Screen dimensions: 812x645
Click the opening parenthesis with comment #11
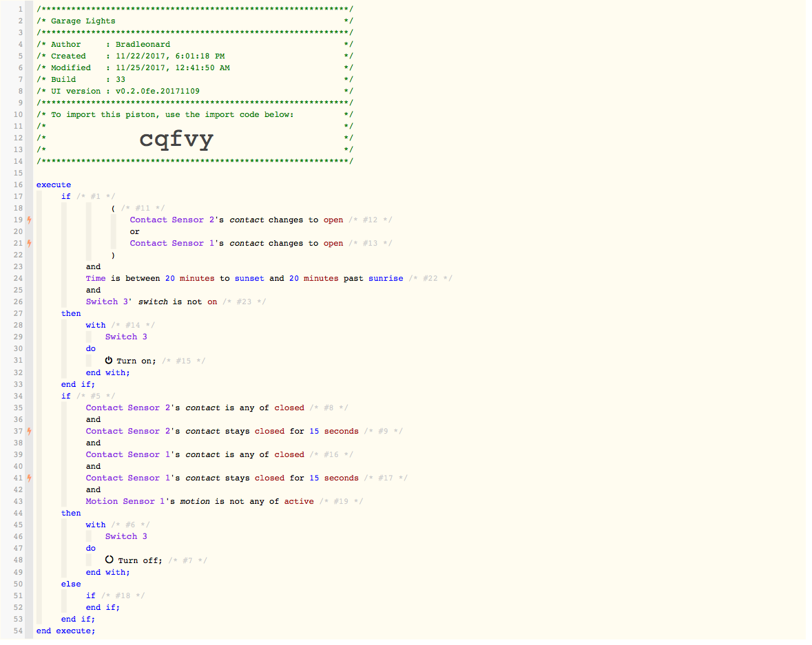click(x=113, y=208)
